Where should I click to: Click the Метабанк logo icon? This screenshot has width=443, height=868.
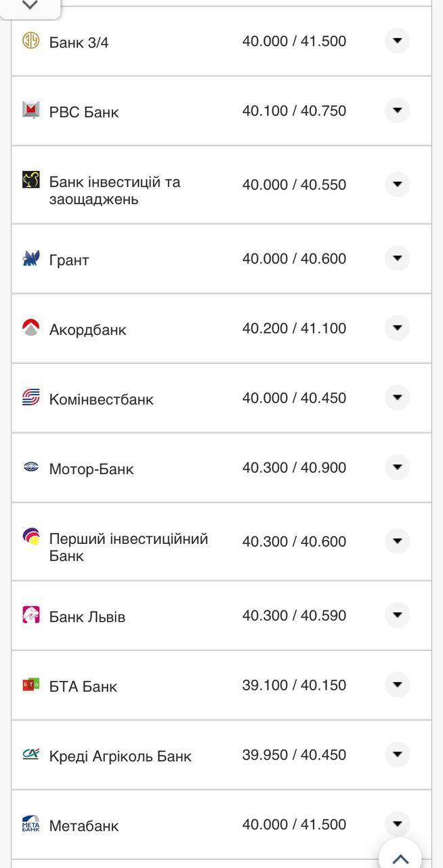click(30, 825)
